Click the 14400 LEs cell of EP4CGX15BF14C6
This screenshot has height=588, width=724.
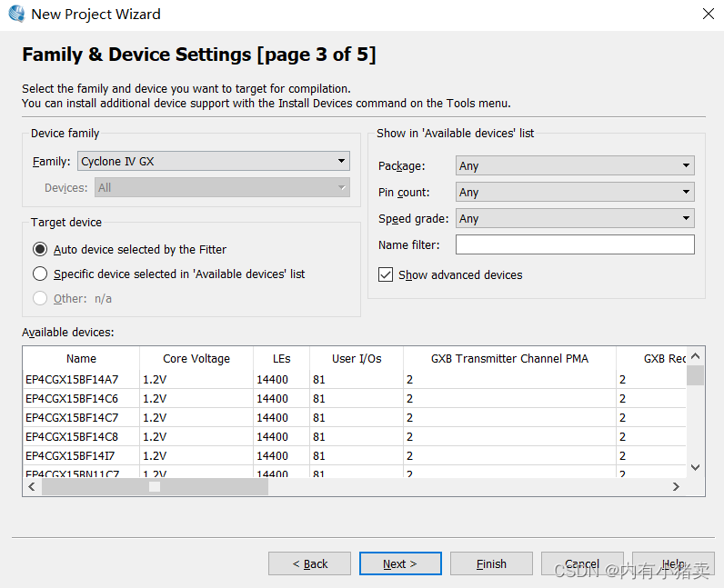pyautogui.click(x=281, y=398)
